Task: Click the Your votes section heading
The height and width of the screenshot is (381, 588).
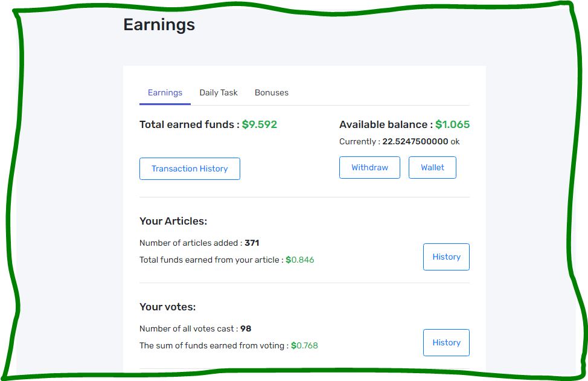Action: click(168, 307)
